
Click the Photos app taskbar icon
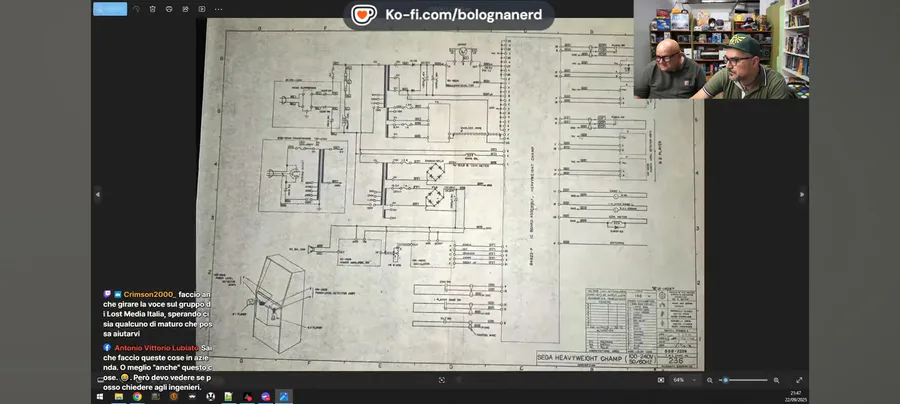pyautogui.click(x=284, y=397)
